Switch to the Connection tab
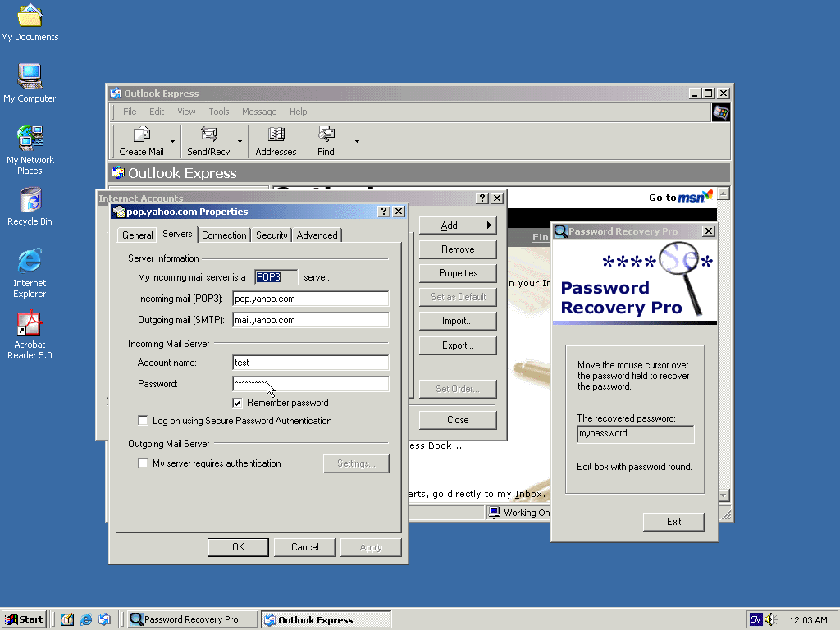This screenshot has height=630, width=840. point(224,235)
